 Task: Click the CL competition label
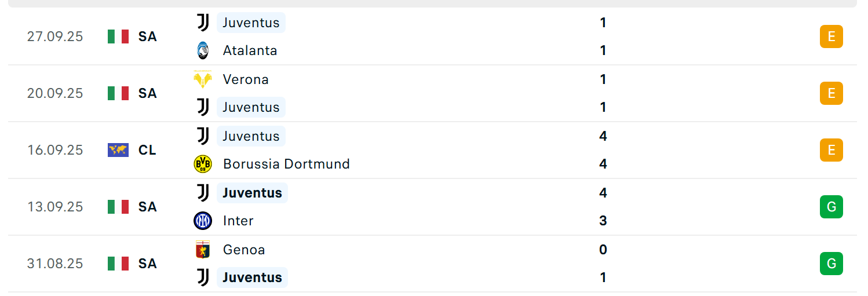coord(147,150)
